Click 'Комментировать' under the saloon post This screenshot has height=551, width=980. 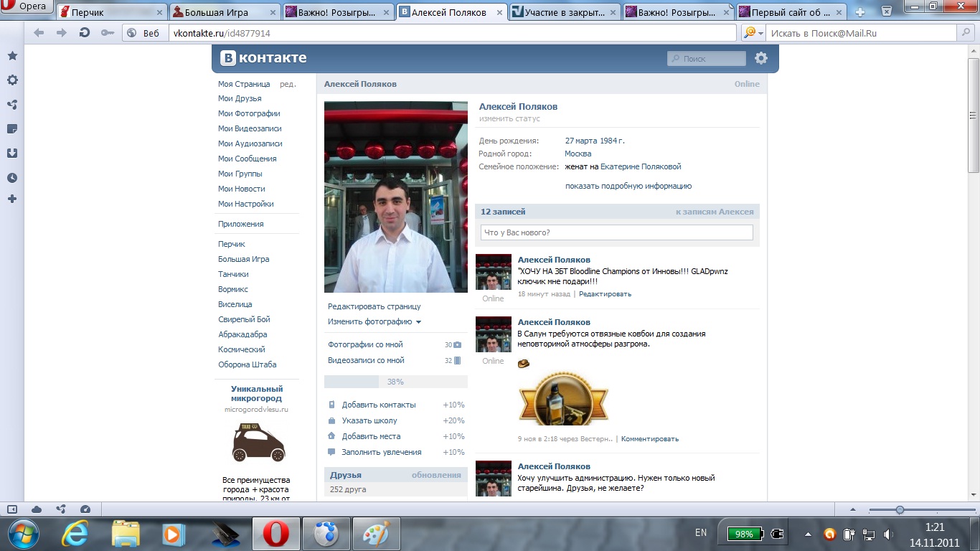coord(649,438)
